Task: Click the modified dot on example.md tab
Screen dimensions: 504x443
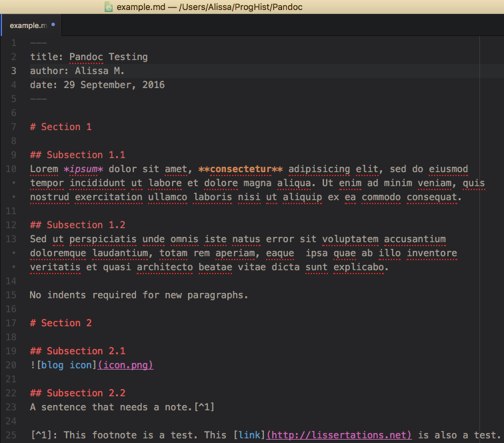Action: [53, 25]
